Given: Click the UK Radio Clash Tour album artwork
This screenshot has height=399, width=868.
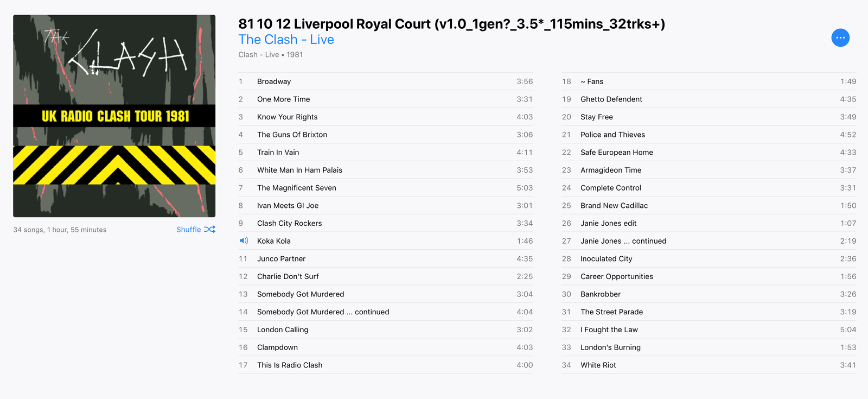Looking at the screenshot, I should pyautogui.click(x=114, y=116).
